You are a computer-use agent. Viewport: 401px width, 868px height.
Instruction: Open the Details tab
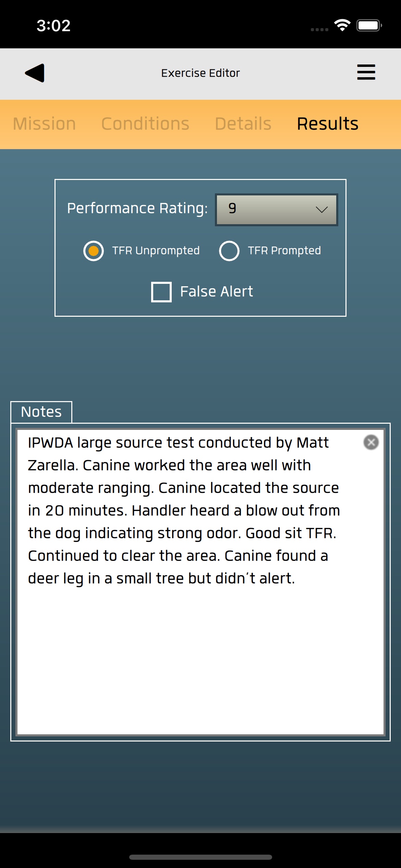pyautogui.click(x=243, y=124)
